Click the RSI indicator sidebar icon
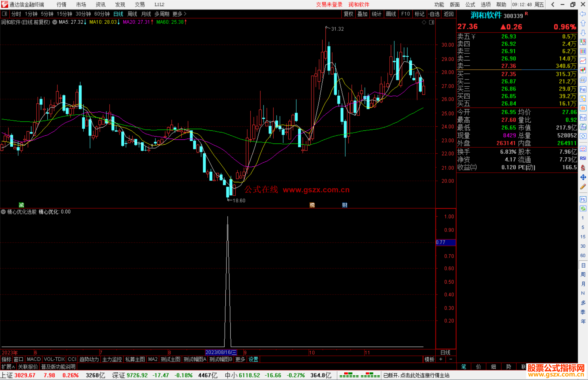The image size is (588, 380). pyautogui.click(x=583, y=158)
